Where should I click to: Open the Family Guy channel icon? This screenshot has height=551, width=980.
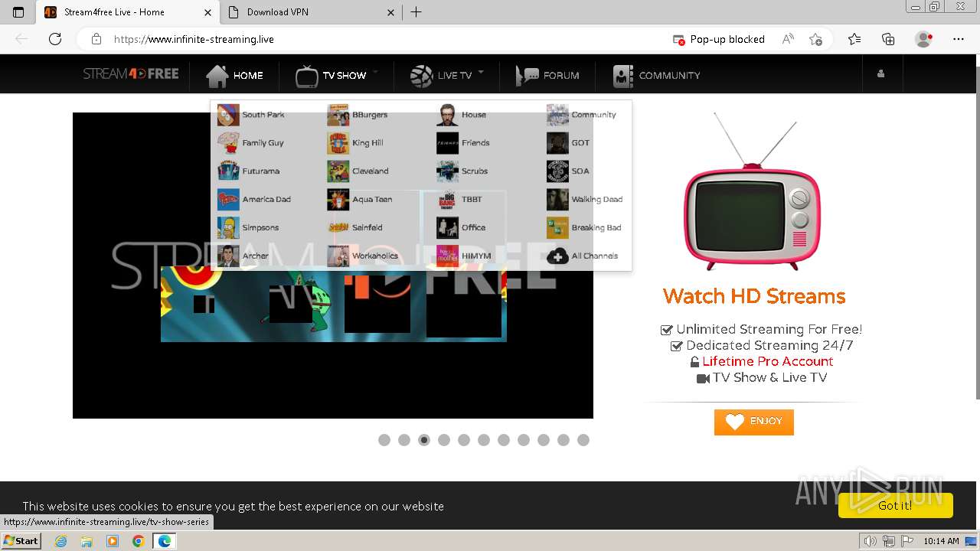point(228,143)
